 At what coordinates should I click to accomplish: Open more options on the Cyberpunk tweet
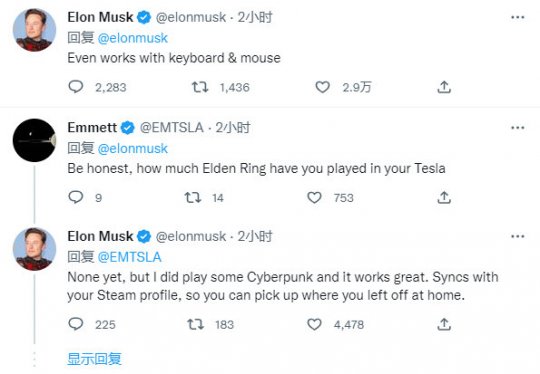tap(518, 236)
